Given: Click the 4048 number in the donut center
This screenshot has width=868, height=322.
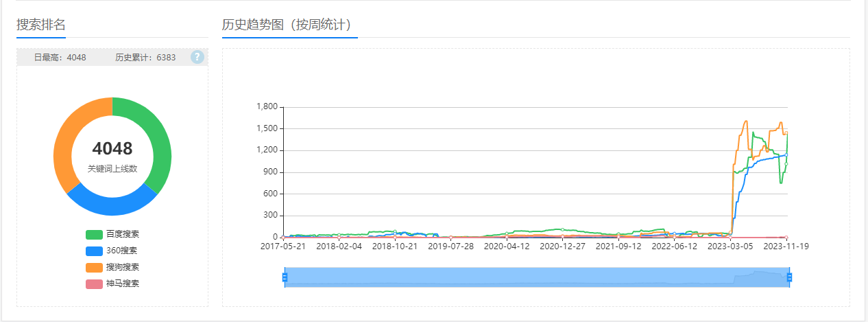Looking at the screenshot, I should [x=112, y=148].
